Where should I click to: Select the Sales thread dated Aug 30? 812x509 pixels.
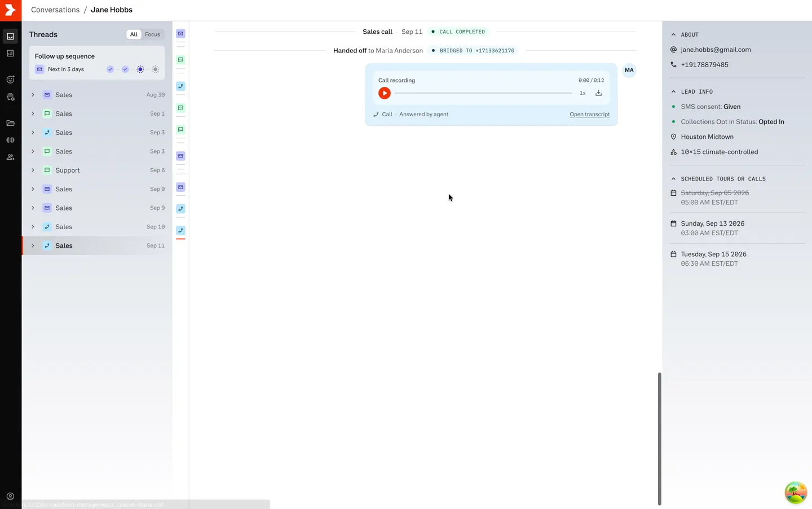97,95
